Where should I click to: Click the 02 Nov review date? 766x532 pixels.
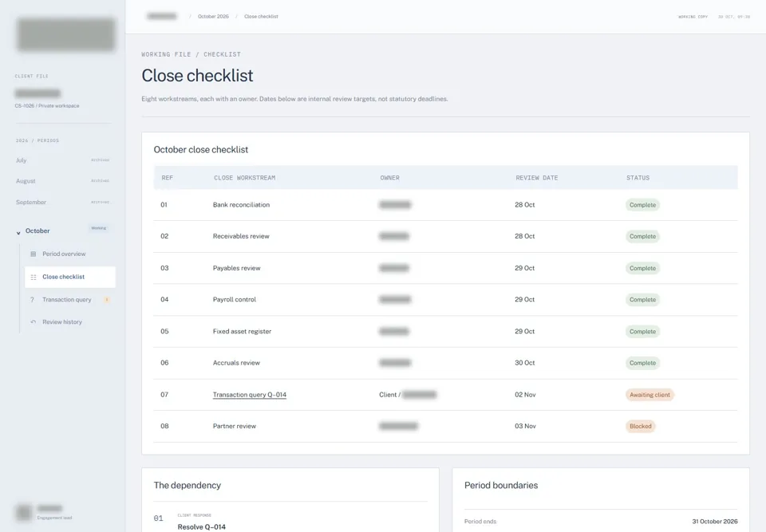[525, 395]
